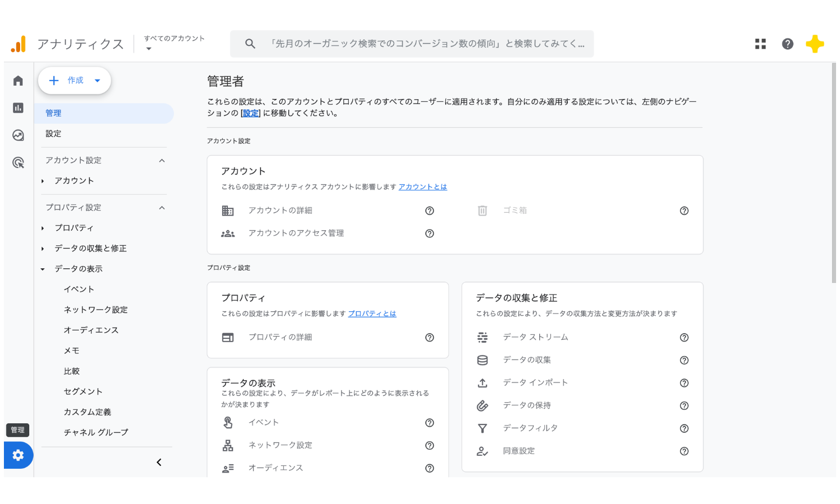Click the yellow account avatar icon
840x504 pixels.
click(815, 44)
